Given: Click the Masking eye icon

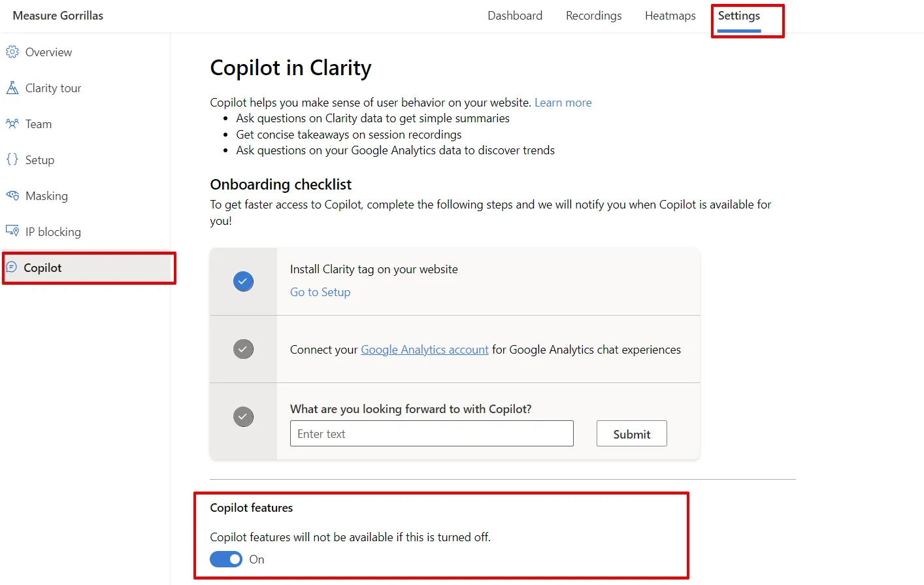Looking at the screenshot, I should pos(12,195).
